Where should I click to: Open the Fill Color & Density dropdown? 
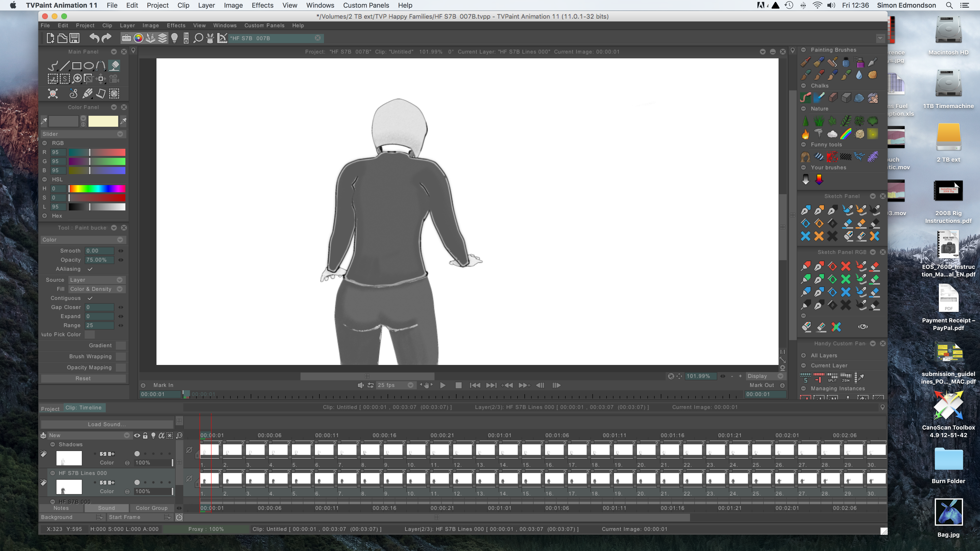(97, 289)
